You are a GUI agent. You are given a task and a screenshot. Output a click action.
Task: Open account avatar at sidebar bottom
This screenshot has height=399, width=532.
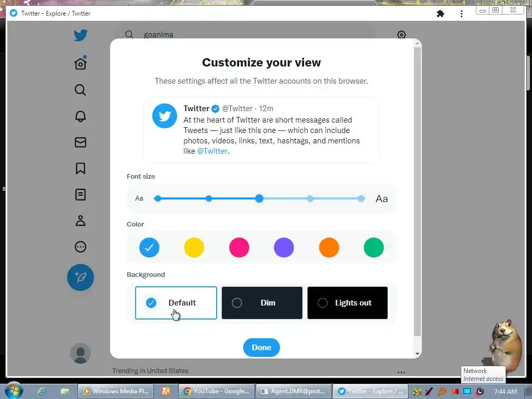click(81, 353)
